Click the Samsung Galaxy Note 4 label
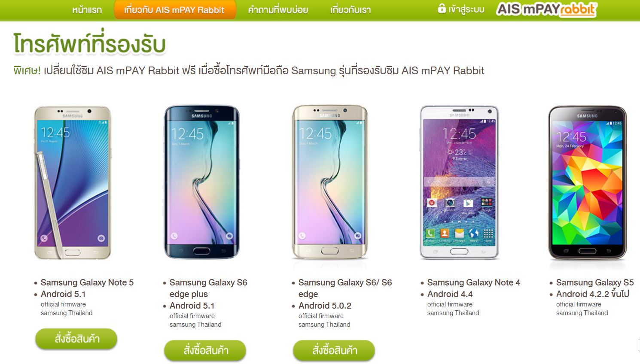Image resolution: width=640 pixels, height=364 pixels. click(x=474, y=282)
